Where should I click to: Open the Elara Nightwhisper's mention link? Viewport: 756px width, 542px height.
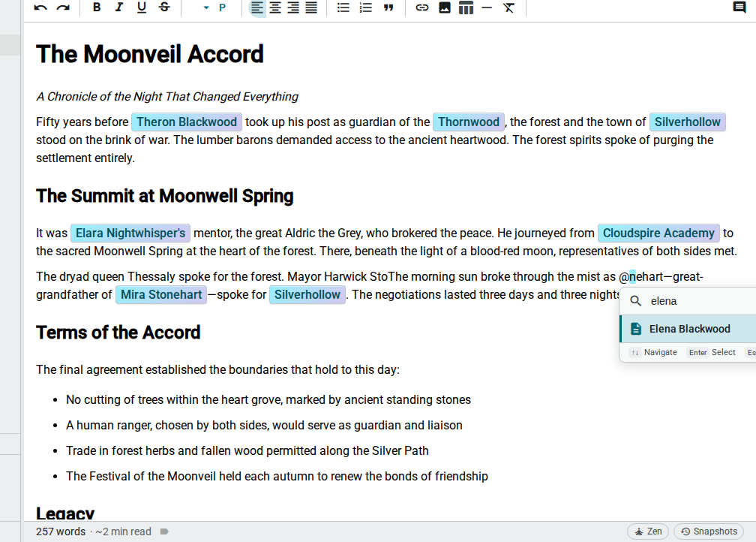point(130,233)
